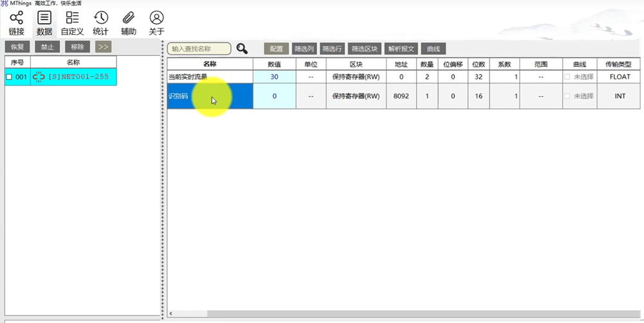Viewport: 644px width, 323px height.
Task: Toggle checkbox for device 001
Action: pyautogui.click(x=9, y=77)
